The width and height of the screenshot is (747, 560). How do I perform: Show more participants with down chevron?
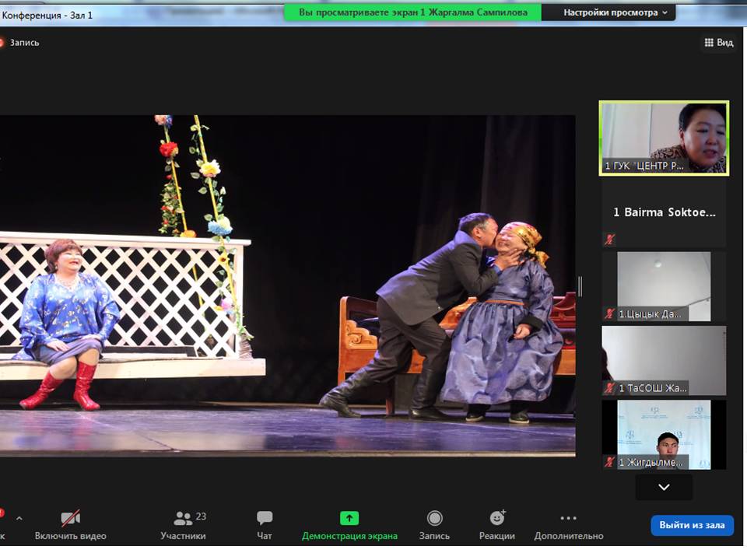[664, 487]
